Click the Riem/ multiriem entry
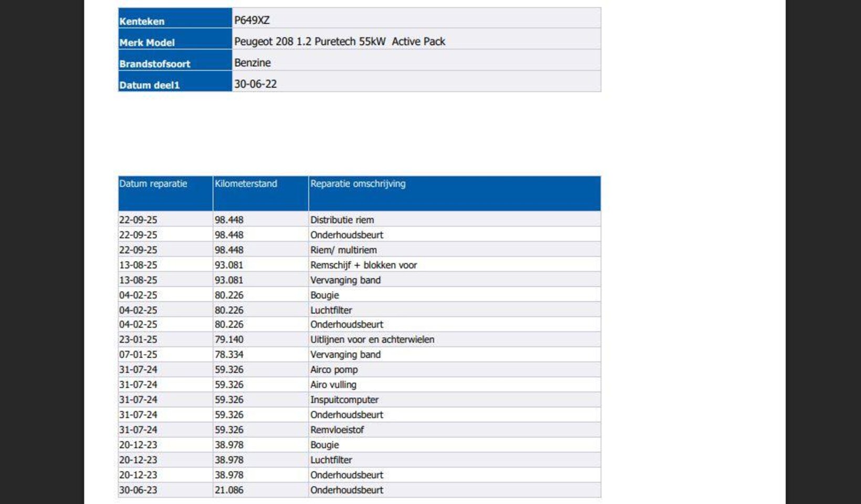 [x=343, y=250]
